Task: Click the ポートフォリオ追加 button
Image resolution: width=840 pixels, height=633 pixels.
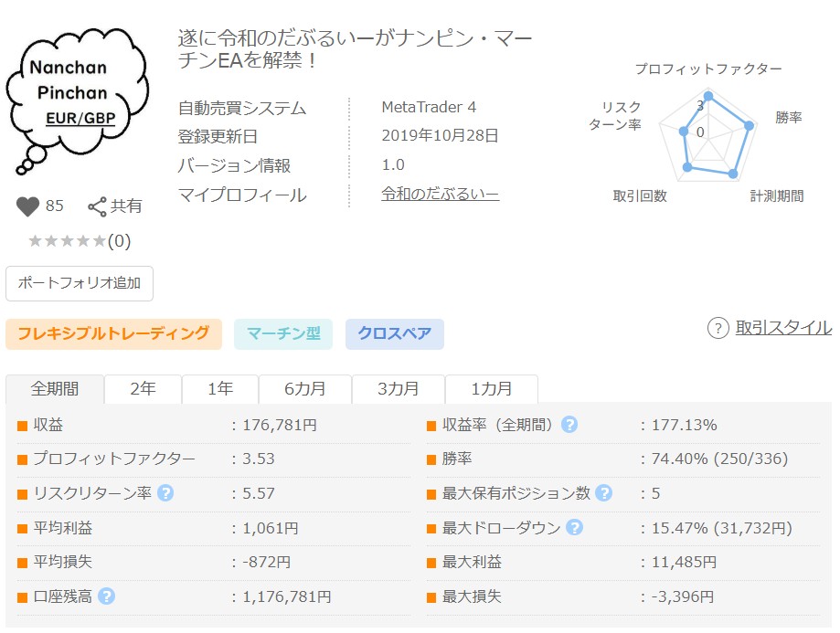Action: coord(80,283)
